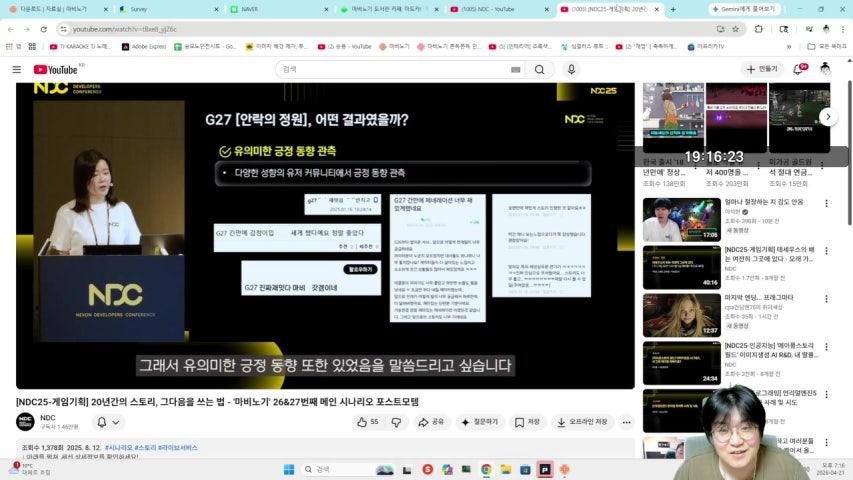The width and height of the screenshot is (853, 480).
Task: Open the Windows Start menu
Action: click(x=289, y=469)
